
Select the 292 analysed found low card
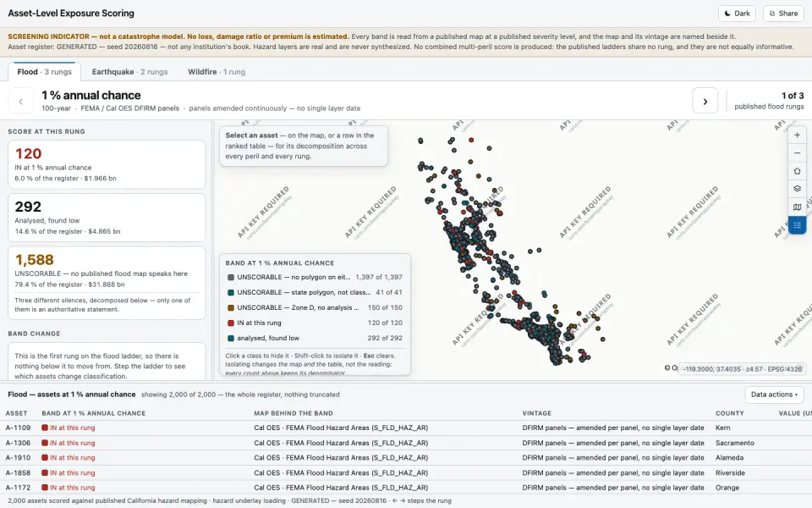(107, 218)
